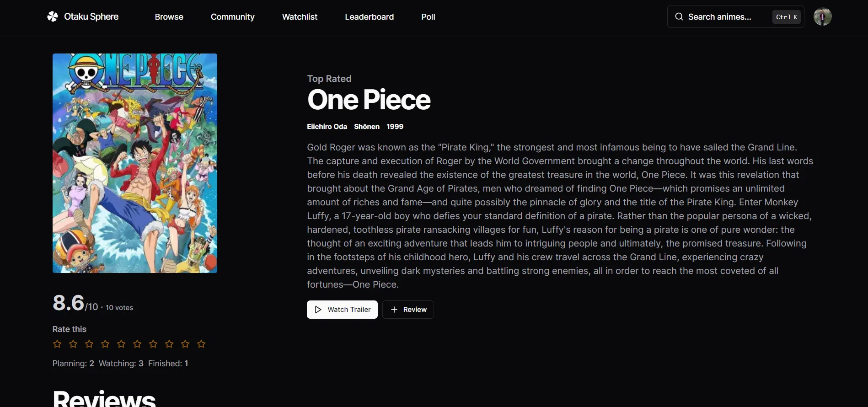Open the Poll page

pos(428,17)
